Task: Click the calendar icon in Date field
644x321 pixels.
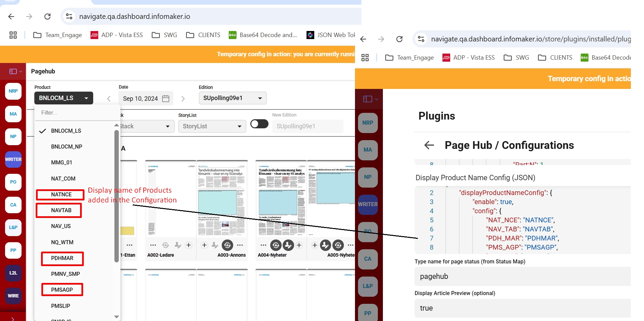Action: pos(166,98)
